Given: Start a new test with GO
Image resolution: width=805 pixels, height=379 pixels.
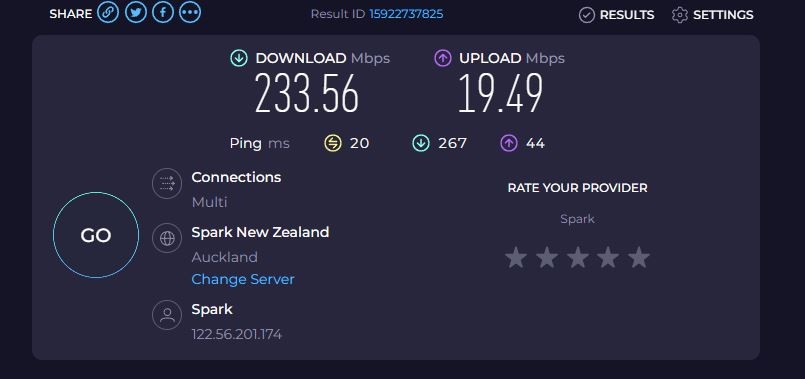Looking at the screenshot, I should point(96,235).
